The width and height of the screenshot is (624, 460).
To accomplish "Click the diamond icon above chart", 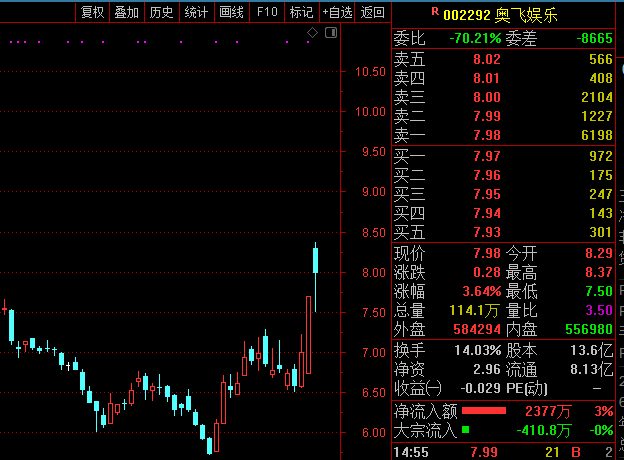I will 312,33.
